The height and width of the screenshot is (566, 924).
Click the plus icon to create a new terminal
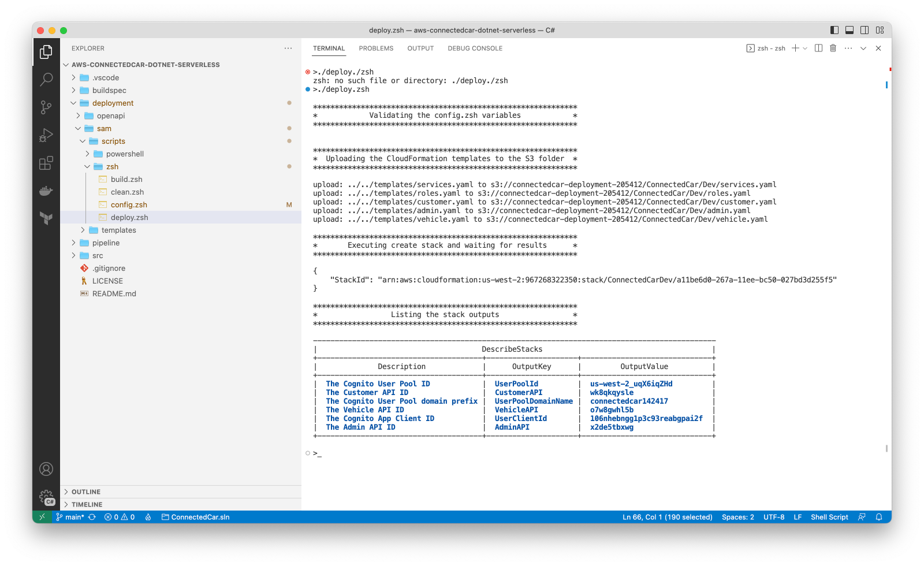(x=795, y=49)
